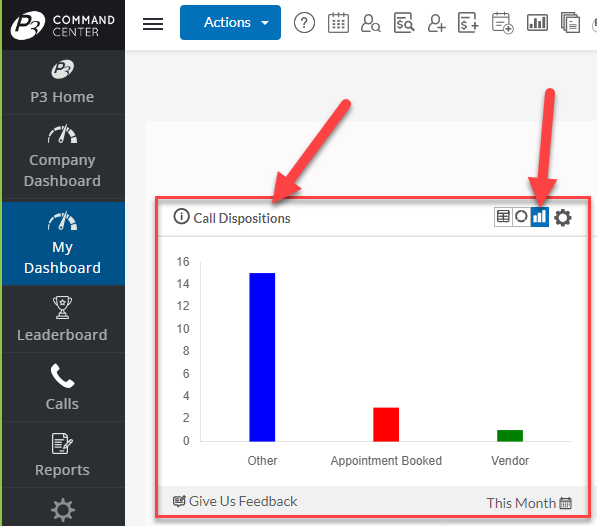Click the documents copy icon in toolbar
This screenshot has height=526, width=597.
click(x=570, y=23)
